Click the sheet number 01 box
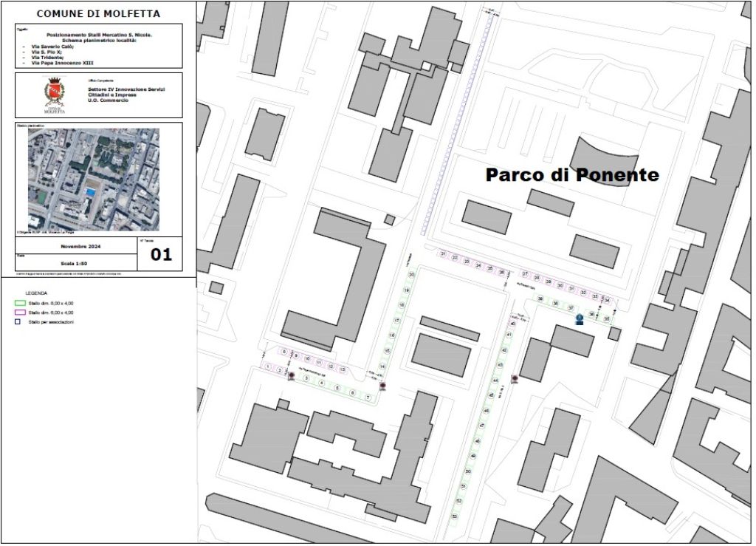This screenshot has height=546, width=756. (160, 255)
